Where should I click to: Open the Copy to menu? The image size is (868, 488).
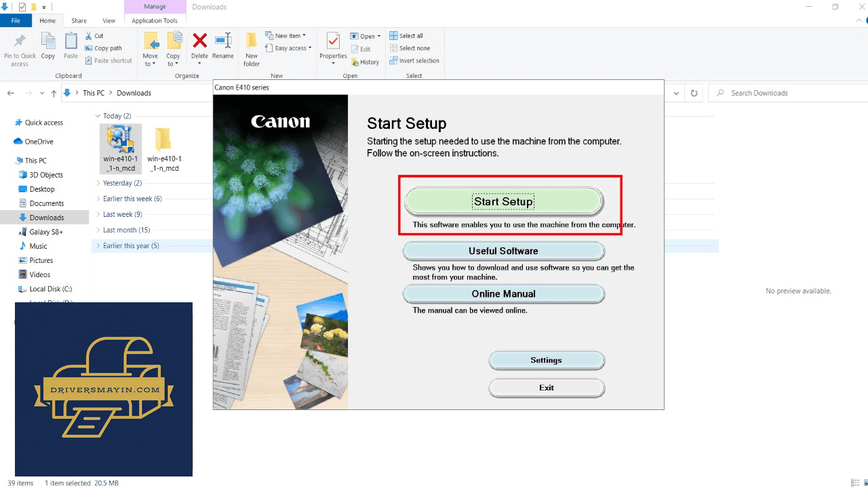(x=174, y=50)
